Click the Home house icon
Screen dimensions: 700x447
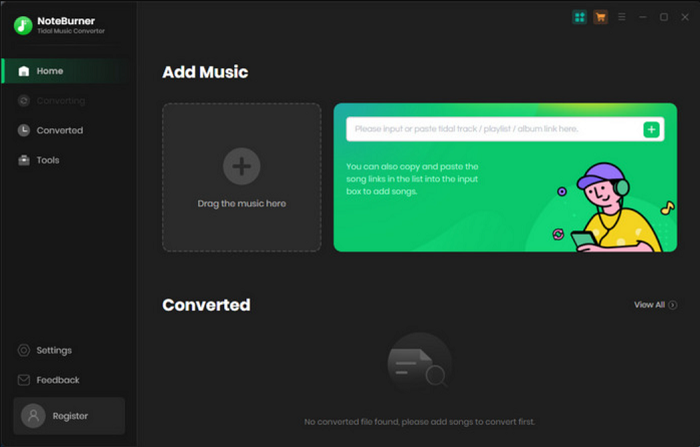[24, 71]
